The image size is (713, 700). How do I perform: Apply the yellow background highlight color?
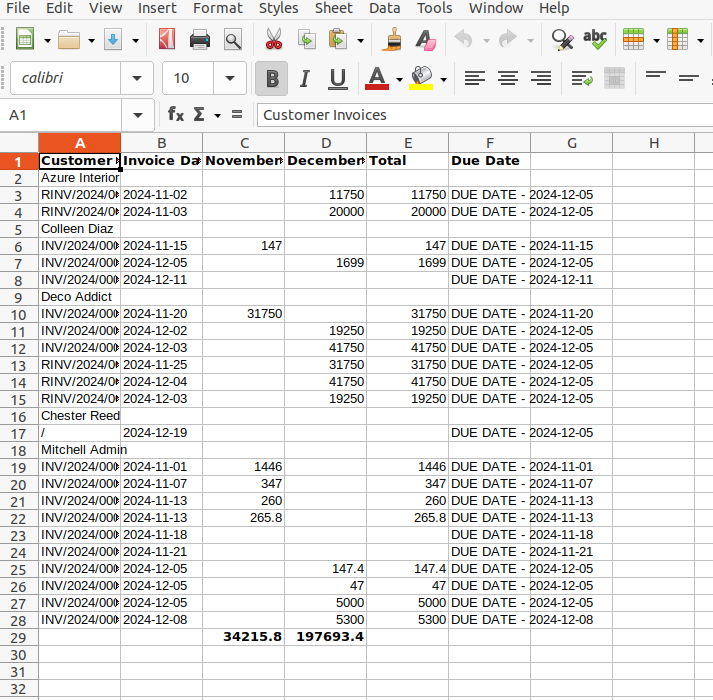(x=421, y=78)
